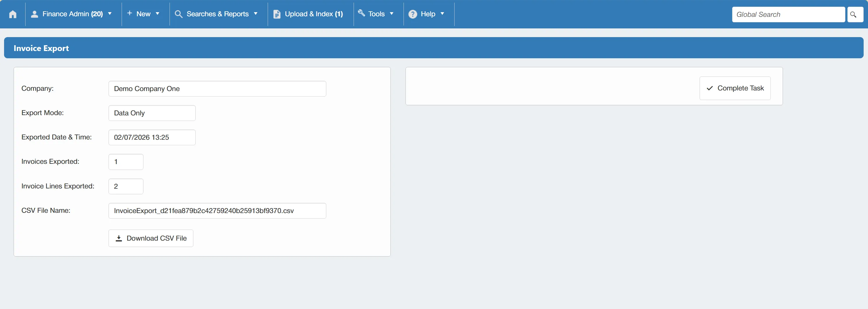Open the Searches & Reports menu
This screenshot has width=868, height=309.
tap(217, 14)
